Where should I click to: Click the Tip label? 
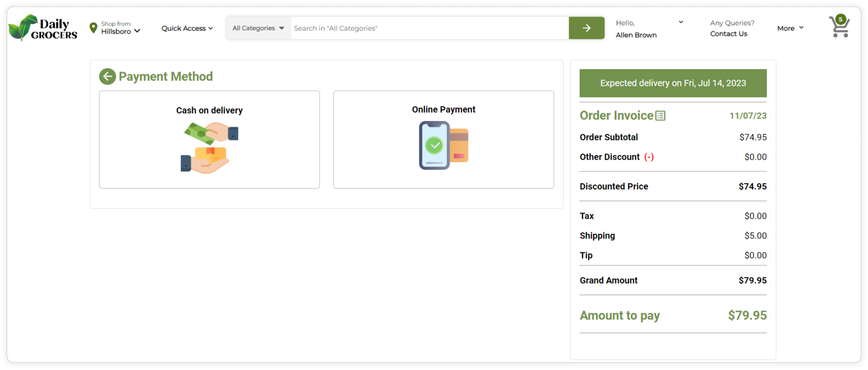[586, 255]
